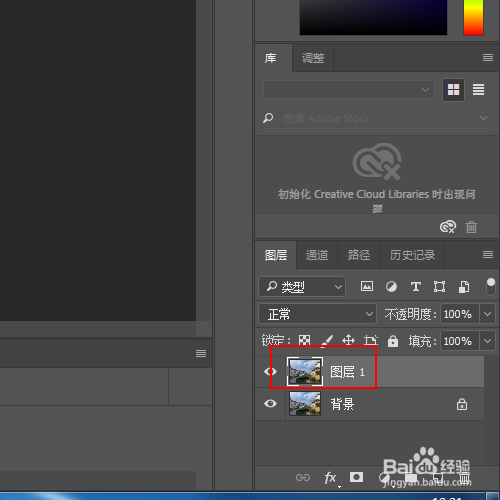Expand the library selection dropdown

[349, 90]
